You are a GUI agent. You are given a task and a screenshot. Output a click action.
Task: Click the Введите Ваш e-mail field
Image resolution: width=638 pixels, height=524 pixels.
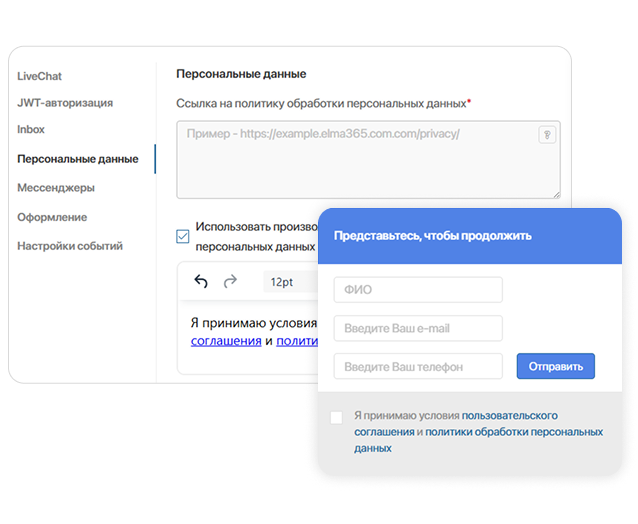(418, 328)
